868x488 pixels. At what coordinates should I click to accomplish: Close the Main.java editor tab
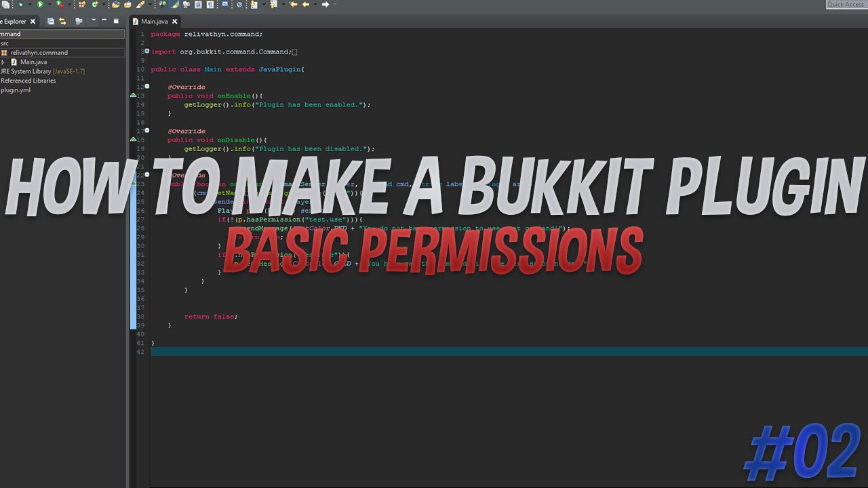pyautogui.click(x=174, y=22)
